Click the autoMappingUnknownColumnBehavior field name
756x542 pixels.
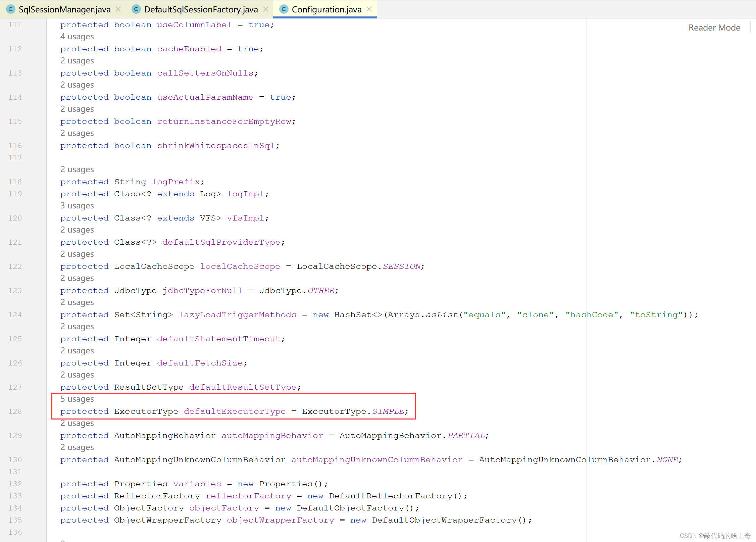tap(377, 460)
